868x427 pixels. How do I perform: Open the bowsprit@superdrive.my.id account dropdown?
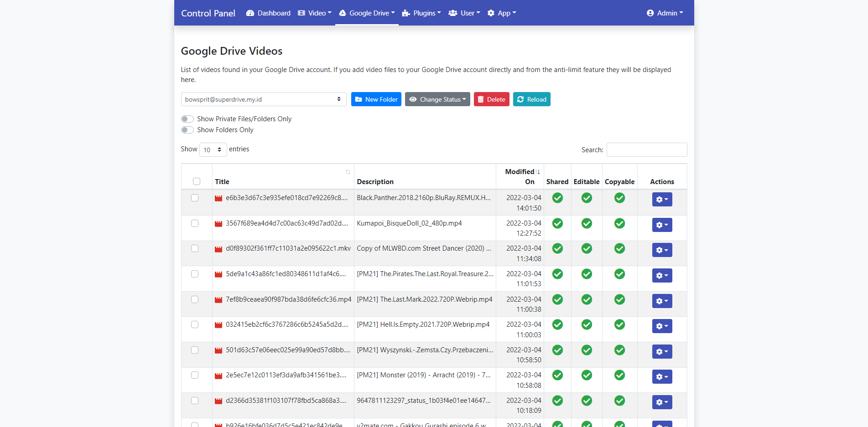click(264, 99)
